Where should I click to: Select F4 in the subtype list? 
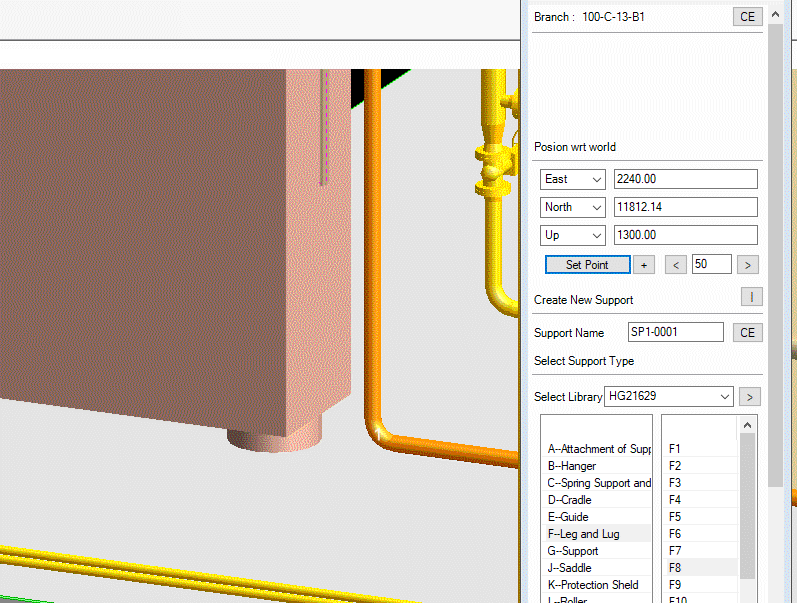[700, 500]
